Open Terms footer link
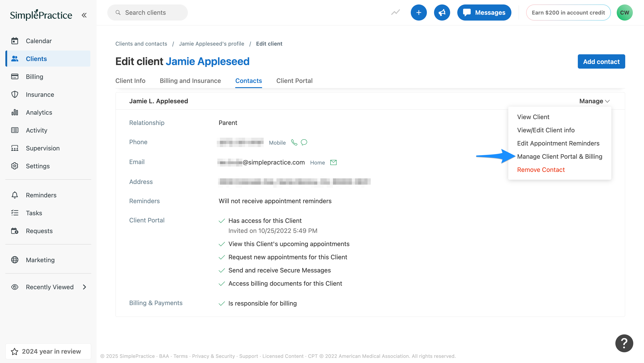 click(x=180, y=356)
